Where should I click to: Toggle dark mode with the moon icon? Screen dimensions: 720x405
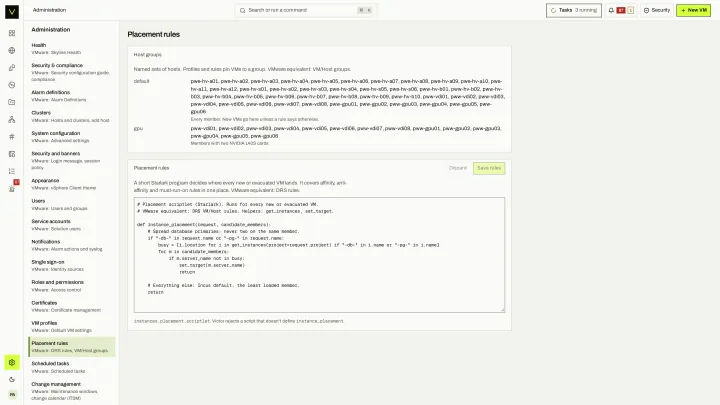pyautogui.click(x=12, y=380)
